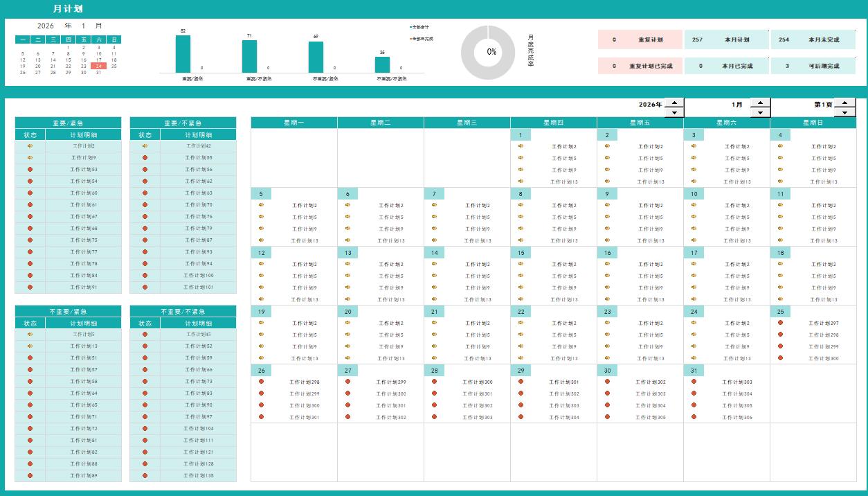Screen dimensions: 868x496
Task: Click the in-progress status icon beside 工作计划42
Action: coord(145,146)
